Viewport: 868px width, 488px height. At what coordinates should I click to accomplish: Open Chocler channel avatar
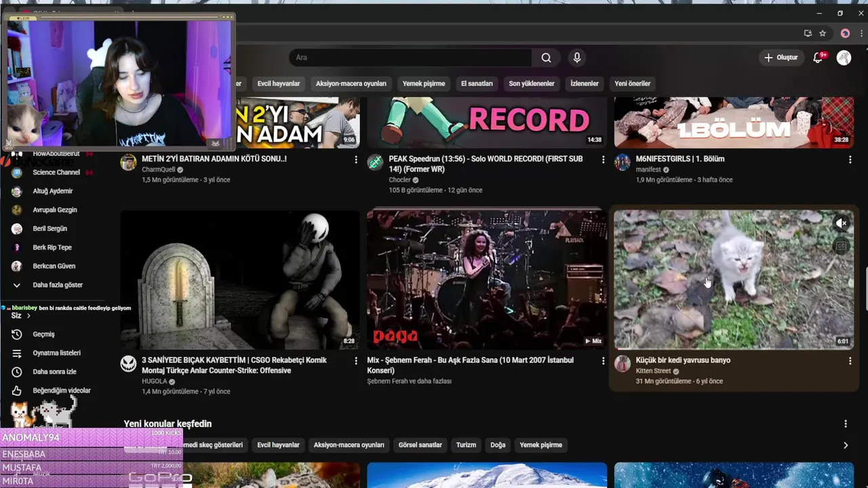(375, 162)
